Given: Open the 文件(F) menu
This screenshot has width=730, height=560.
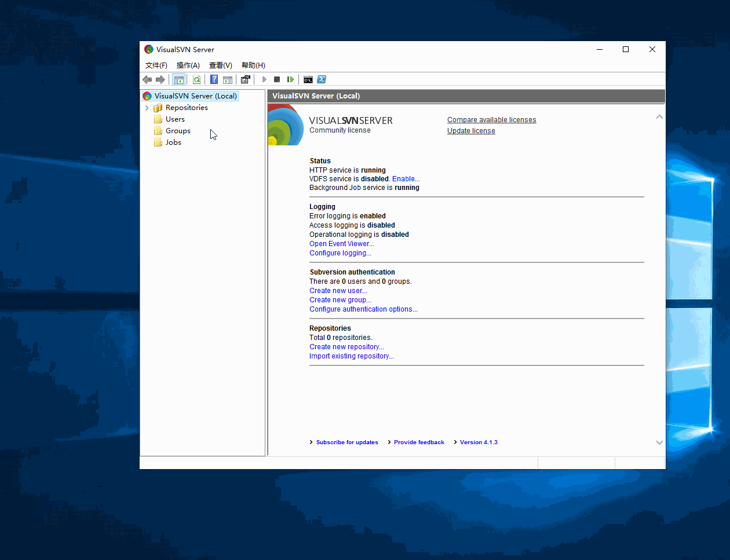Looking at the screenshot, I should tap(156, 65).
